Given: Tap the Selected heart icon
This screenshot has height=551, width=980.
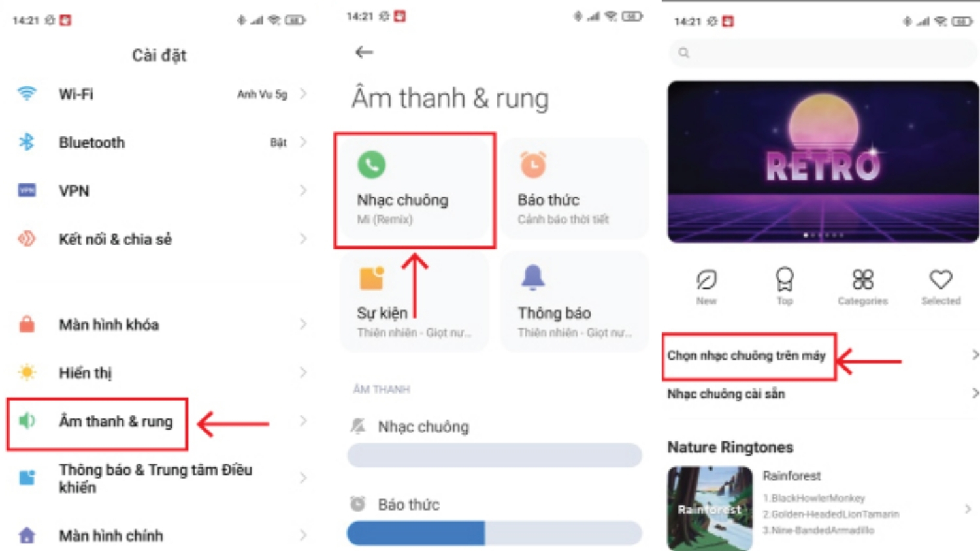Looking at the screenshot, I should click(x=941, y=279).
